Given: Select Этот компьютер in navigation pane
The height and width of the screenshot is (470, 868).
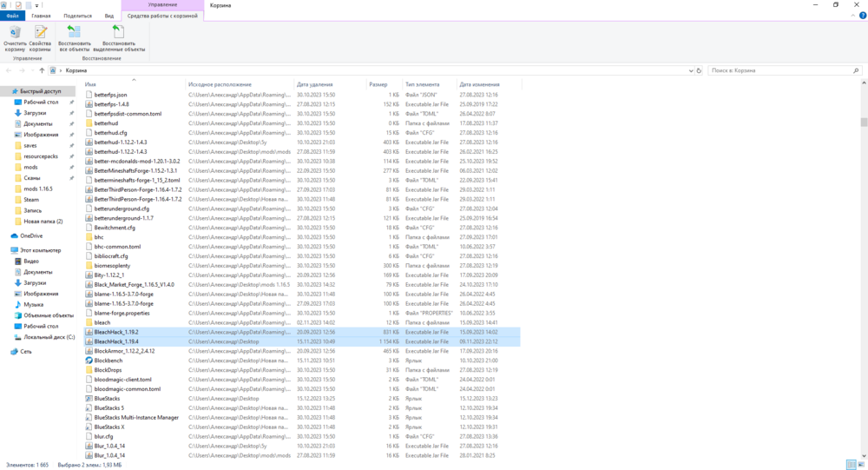Looking at the screenshot, I should pyautogui.click(x=40, y=250).
